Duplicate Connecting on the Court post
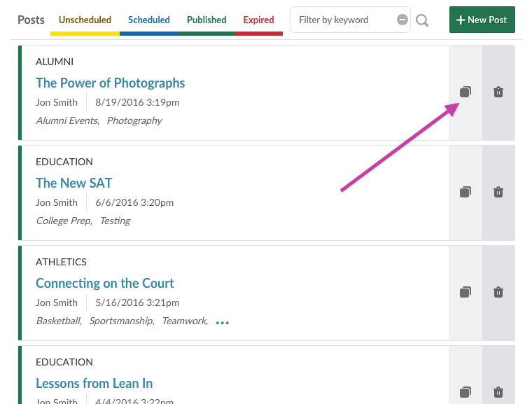 click(x=465, y=292)
